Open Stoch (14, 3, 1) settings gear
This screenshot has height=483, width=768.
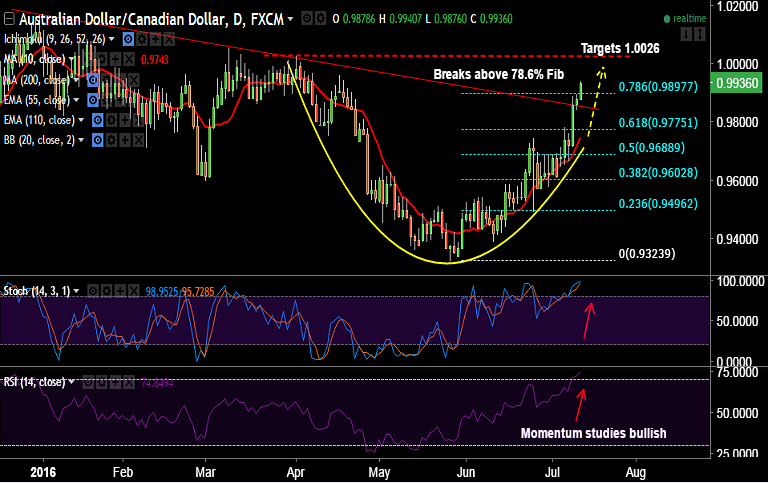(x=106, y=291)
